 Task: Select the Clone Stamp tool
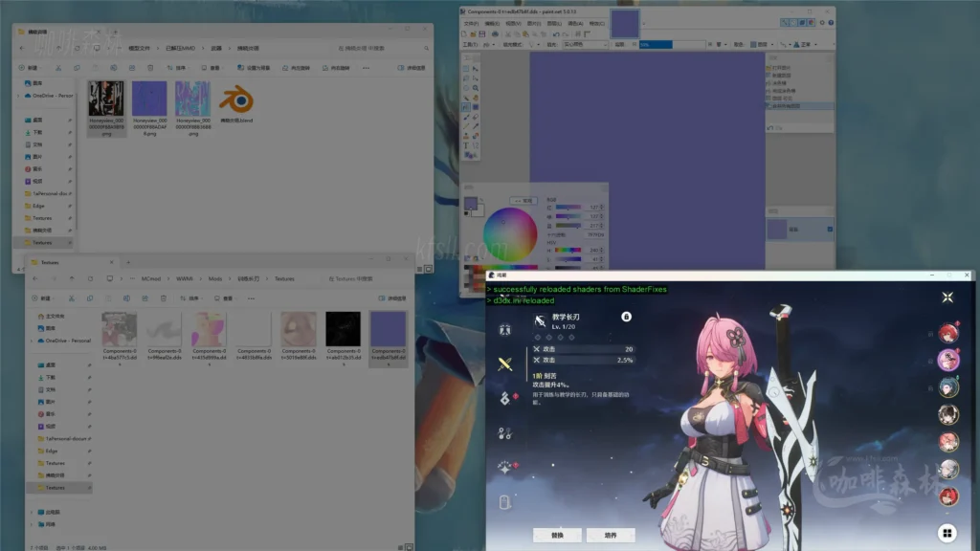tap(466, 136)
